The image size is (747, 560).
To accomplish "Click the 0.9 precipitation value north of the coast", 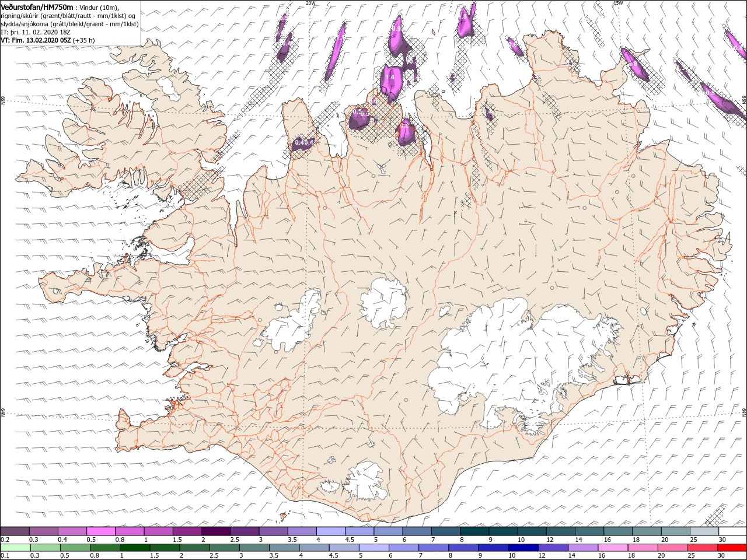I will (x=396, y=28).
